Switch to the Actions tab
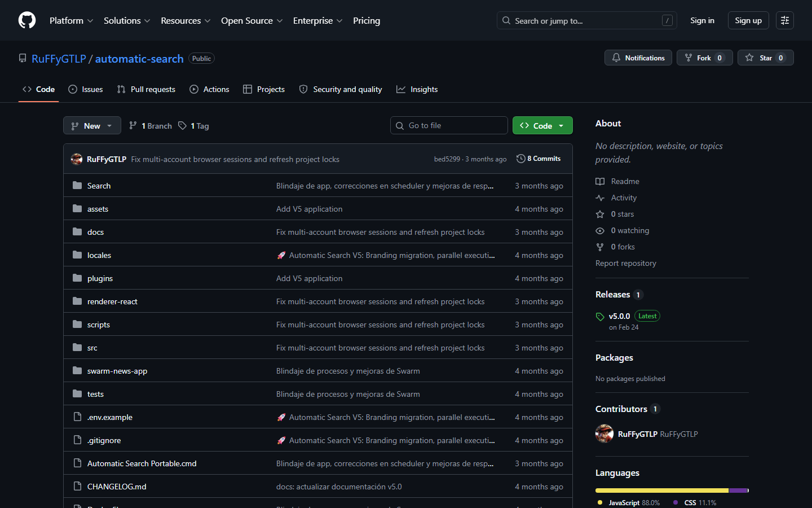812x508 pixels. [209, 89]
